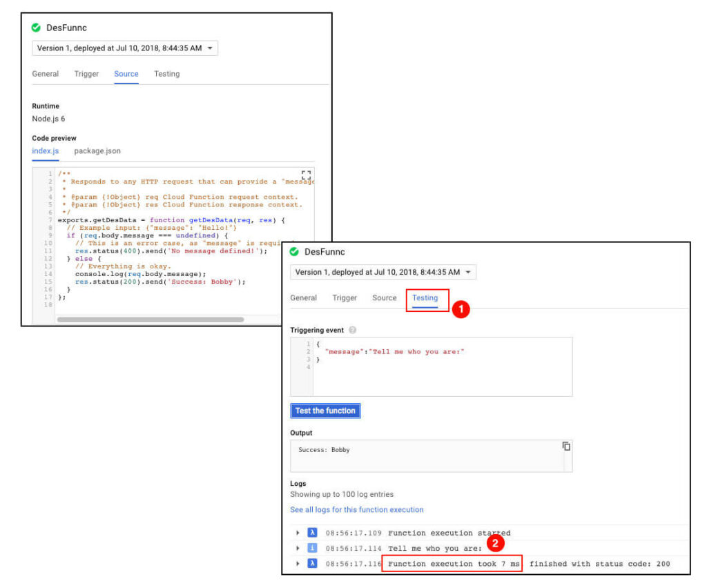Click lambda icon on execution took 7 ms log
The height and width of the screenshot is (588, 707).
tap(312, 563)
